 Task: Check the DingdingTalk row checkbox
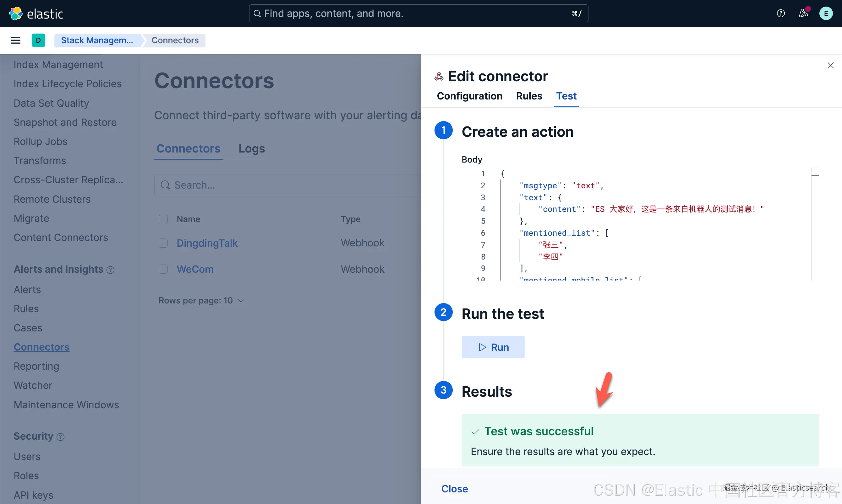coord(163,243)
